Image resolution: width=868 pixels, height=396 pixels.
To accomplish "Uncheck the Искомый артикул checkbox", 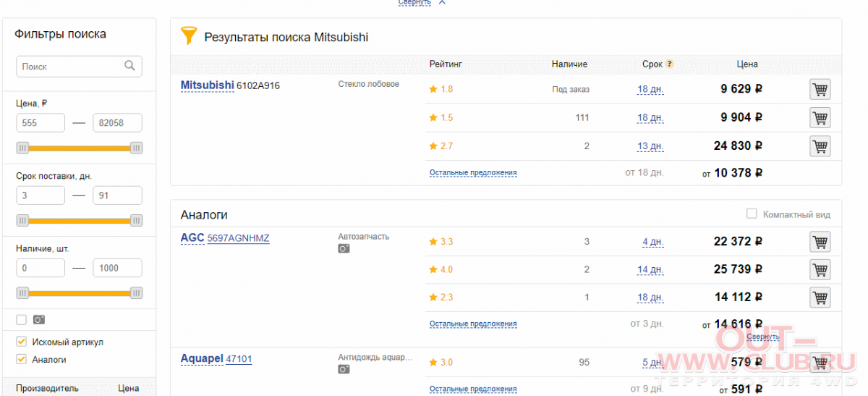I will coord(21,342).
